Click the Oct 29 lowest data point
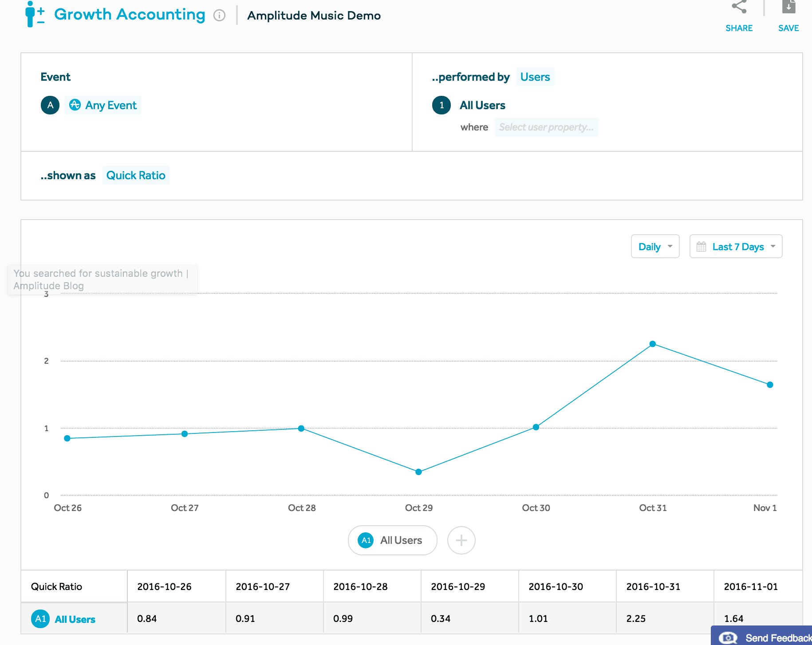The height and width of the screenshot is (645, 812). 418,472
